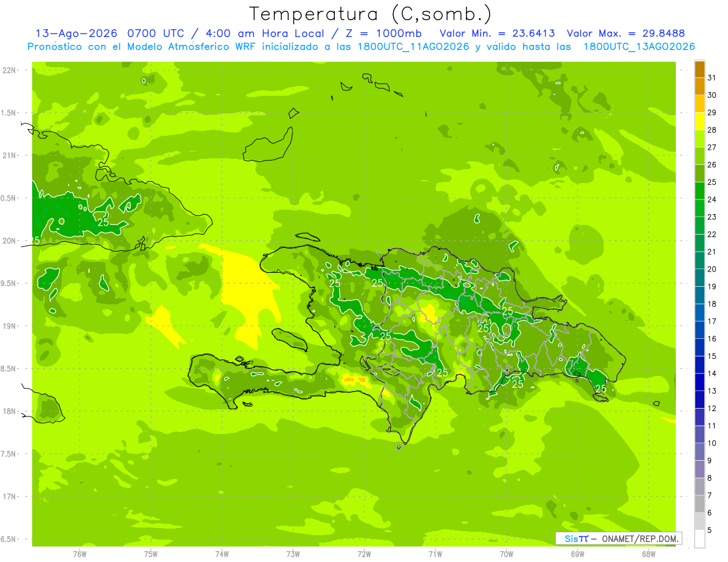Click the '31' colorbar scale label
Viewport: 728px width, 562px height.
click(x=712, y=78)
